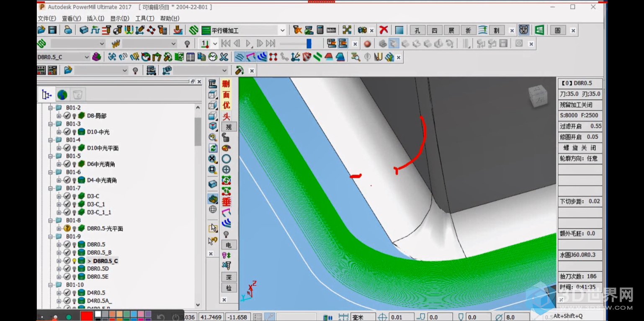This screenshot has height=321, width=644.
Task: Click the purple block icon next to D8R0.5_C
Action: click(97, 57)
